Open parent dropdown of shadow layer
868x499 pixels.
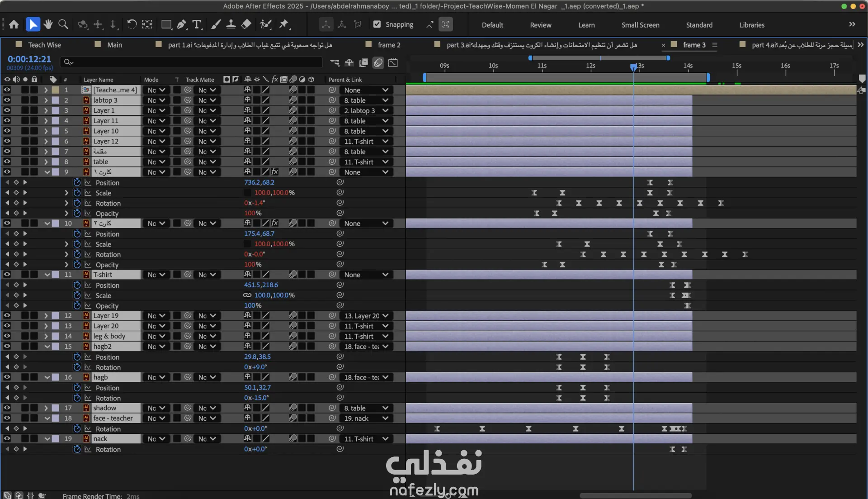pyautogui.click(x=366, y=408)
